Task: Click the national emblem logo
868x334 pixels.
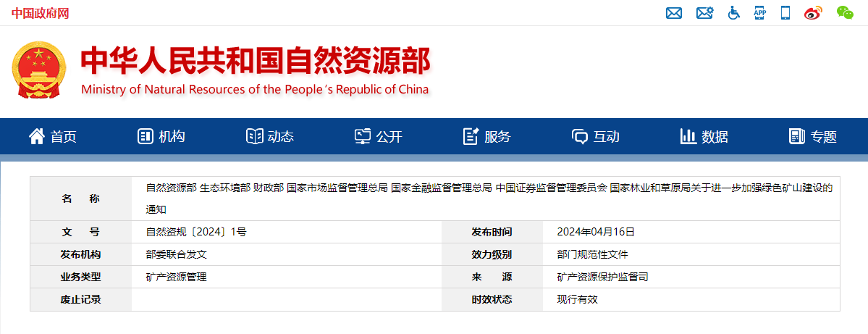Action: click(x=39, y=70)
